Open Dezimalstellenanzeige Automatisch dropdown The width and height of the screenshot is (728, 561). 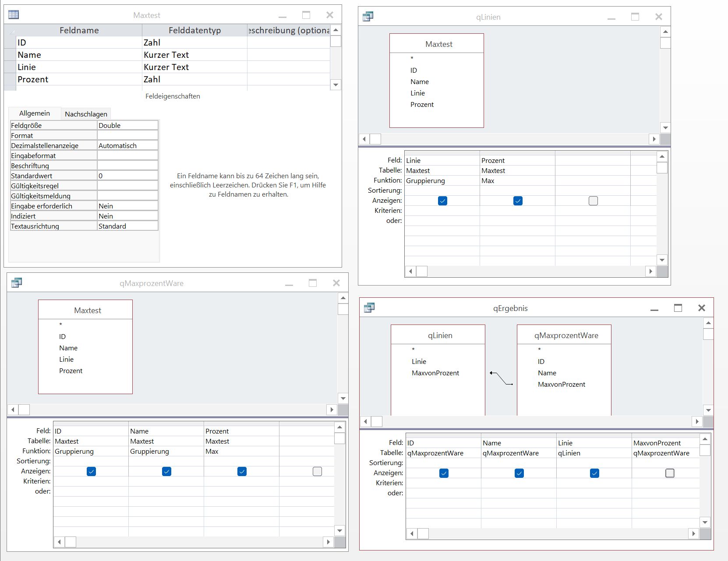pos(127,145)
